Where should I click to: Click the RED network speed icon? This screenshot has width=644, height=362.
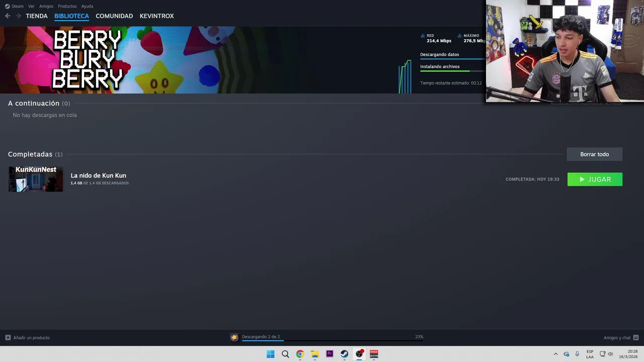click(x=423, y=36)
